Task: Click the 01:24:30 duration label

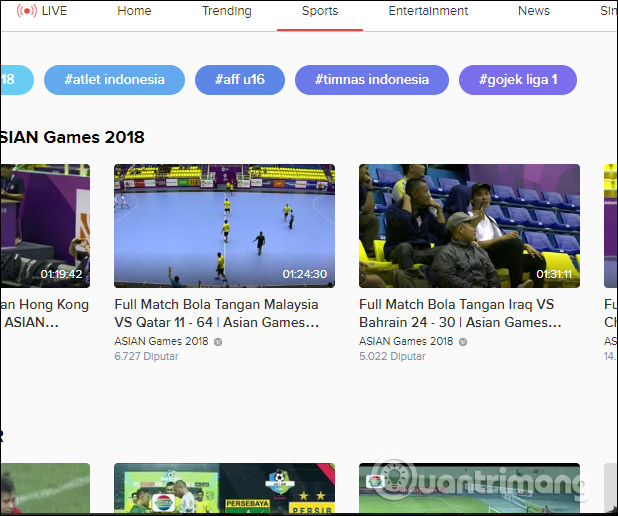Action: [305, 274]
